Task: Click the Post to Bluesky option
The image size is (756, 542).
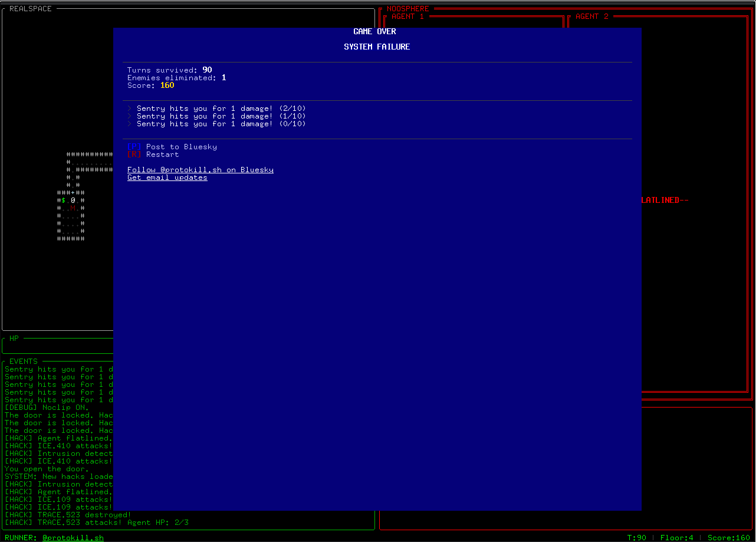Action: tap(172, 147)
